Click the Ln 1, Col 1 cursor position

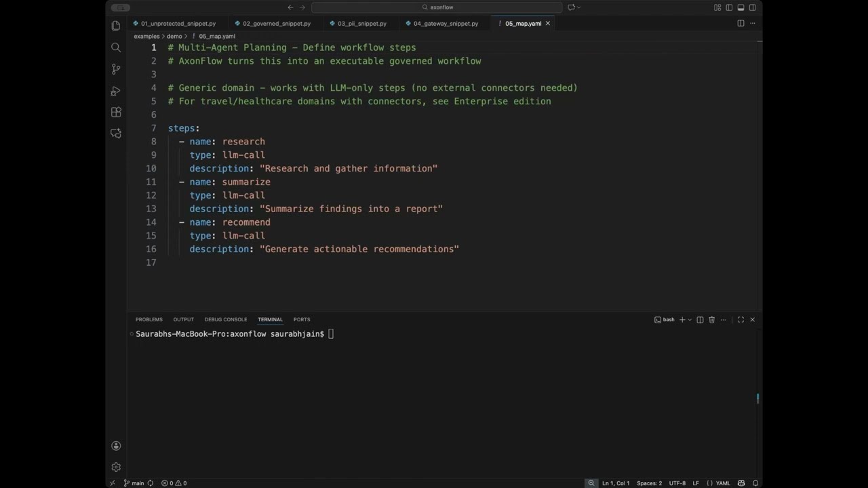click(x=616, y=483)
